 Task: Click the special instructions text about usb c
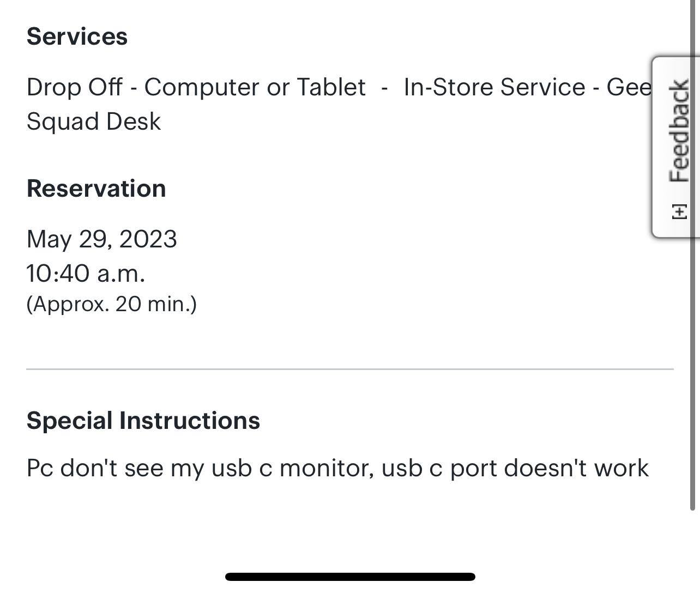coord(338,467)
